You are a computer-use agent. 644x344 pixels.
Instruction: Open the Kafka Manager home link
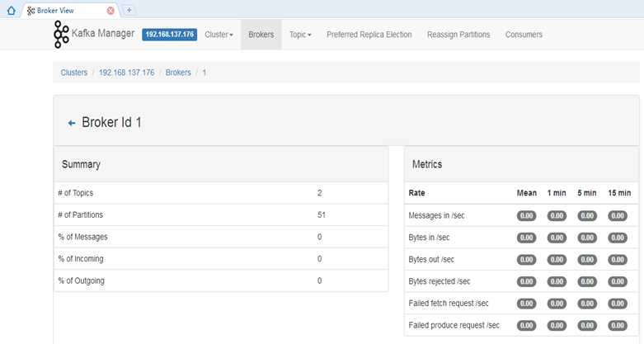click(x=103, y=33)
